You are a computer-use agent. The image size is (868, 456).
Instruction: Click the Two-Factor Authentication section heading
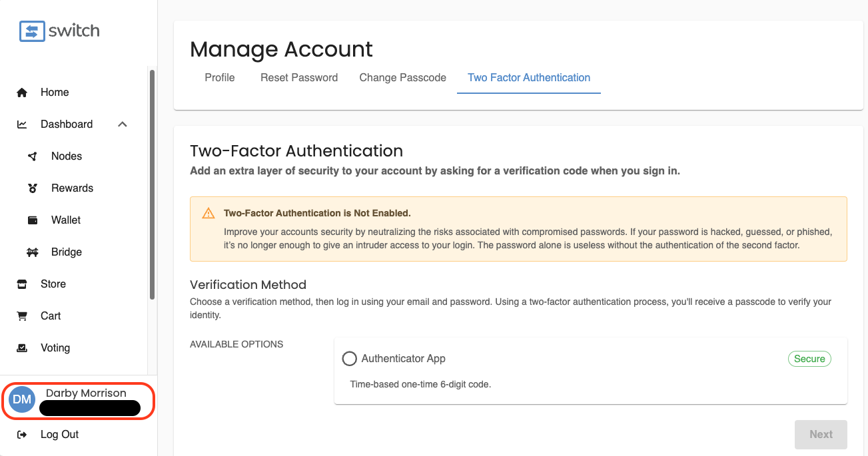tap(296, 151)
